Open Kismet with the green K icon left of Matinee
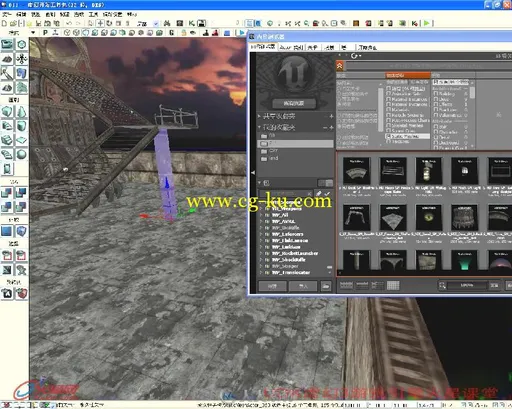The height and width of the screenshot is (409, 512). pyautogui.click(x=191, y=23)
